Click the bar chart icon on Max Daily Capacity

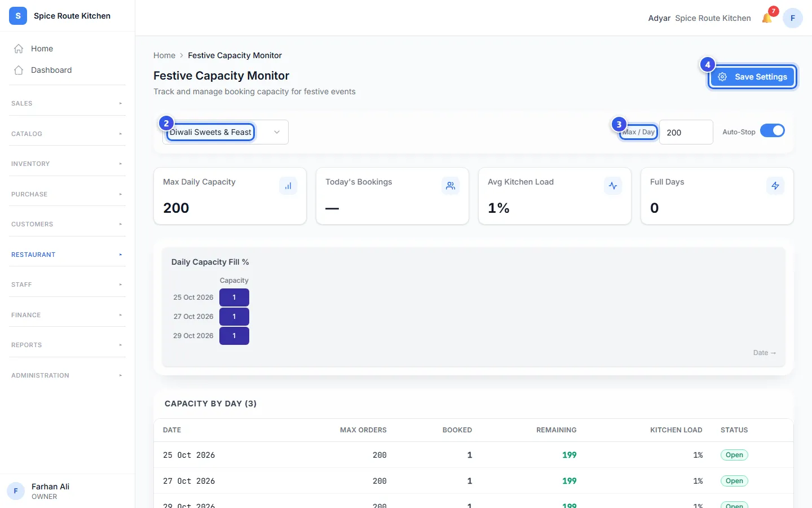288,186
